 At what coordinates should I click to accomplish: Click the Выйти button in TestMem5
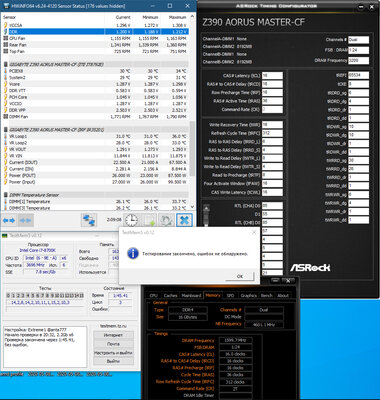[x=113, y=361]
